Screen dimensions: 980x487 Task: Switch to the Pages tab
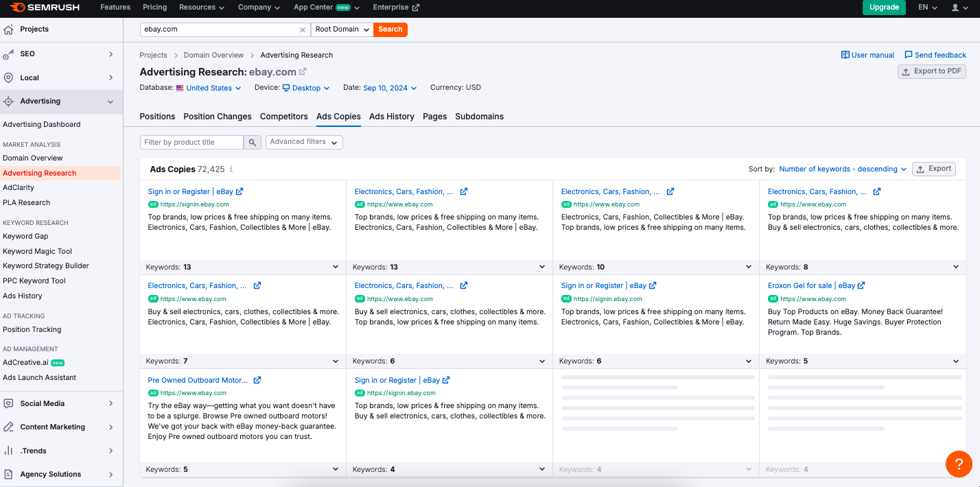(x=435, y=117)
